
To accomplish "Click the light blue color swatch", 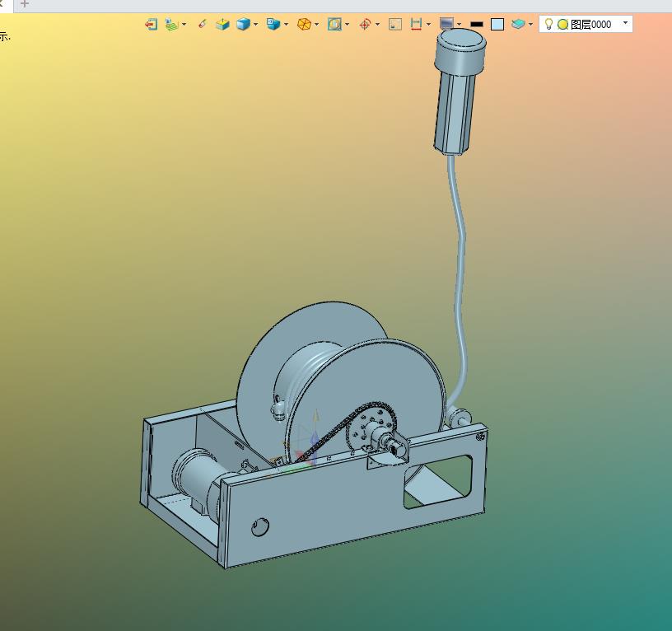I will (497, 24).
